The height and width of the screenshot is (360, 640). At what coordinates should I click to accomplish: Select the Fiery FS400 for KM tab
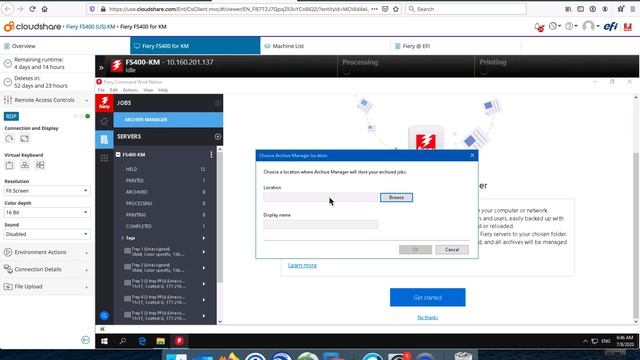coord(195,45)
